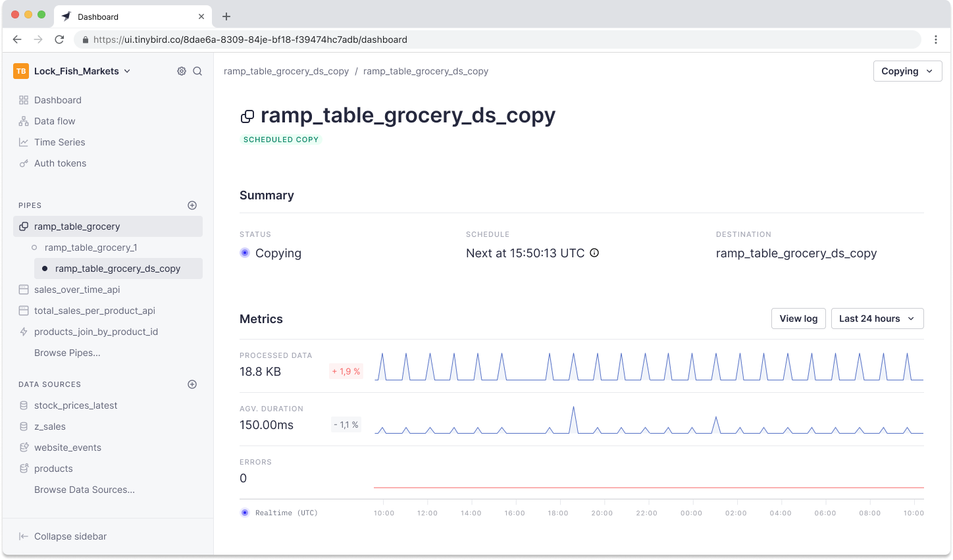Open the Copying status dropdown
The image size is (953, 560).
point(907,71)
